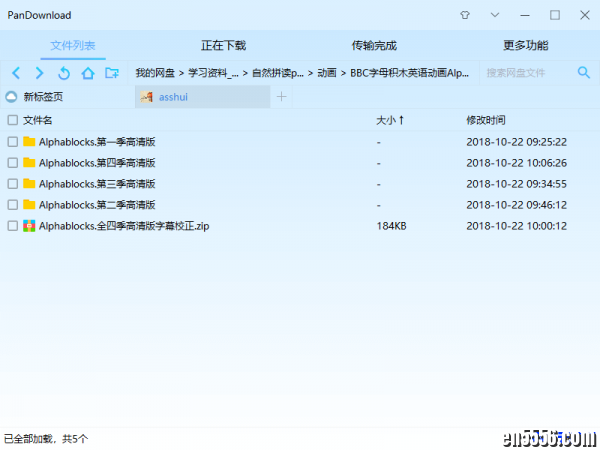Viewport: 600px width, 450px height.
Task: Click the forward navigation arrow
Action: 39,73
